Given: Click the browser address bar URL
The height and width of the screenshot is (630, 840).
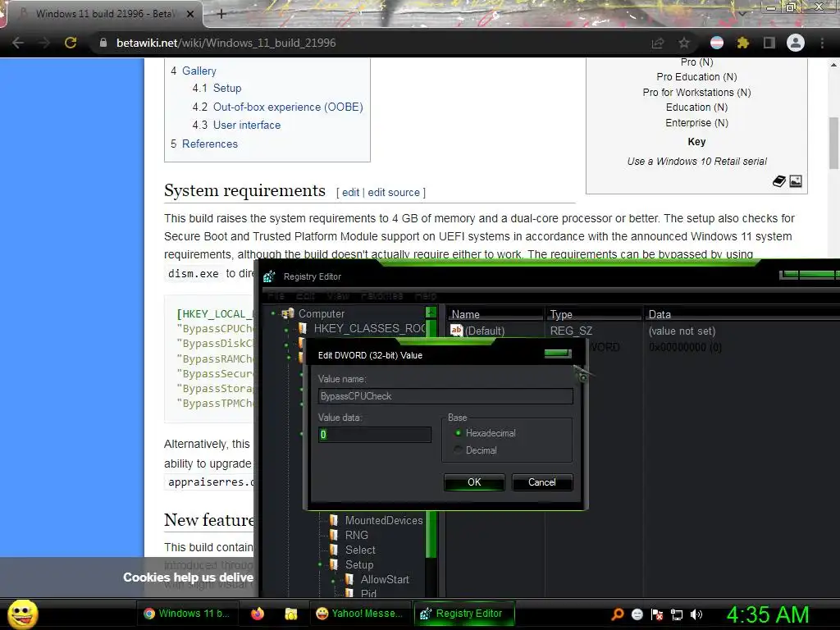Looking at the screenshot, I should click(x=226, y=43).
